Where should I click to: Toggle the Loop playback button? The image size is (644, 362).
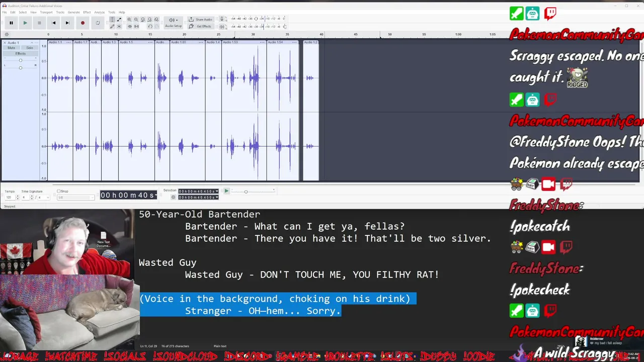click(98, 23)
